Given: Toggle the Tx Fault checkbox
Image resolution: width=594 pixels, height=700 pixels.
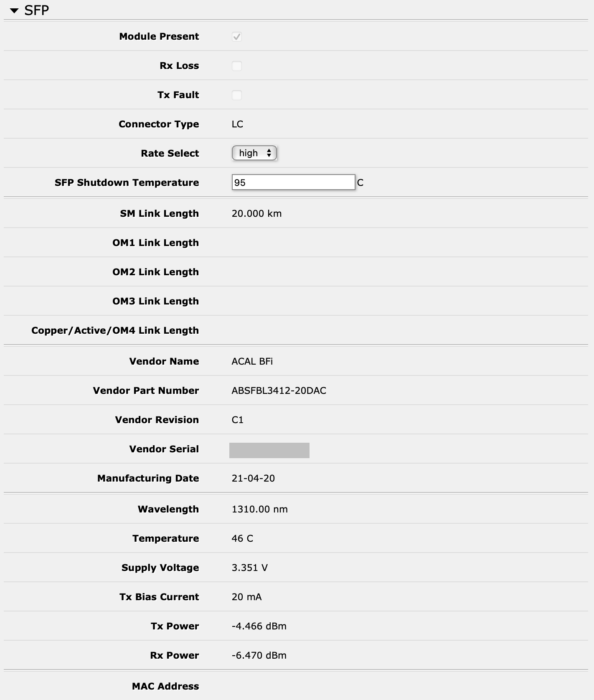Looking at the screenshot, I should [237, 95].
